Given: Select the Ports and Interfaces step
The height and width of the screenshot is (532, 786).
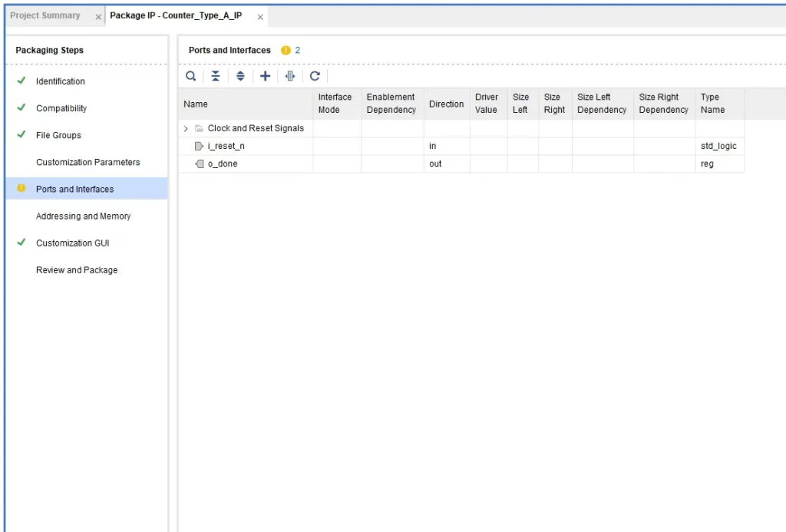Looking at the screenshot, I should coord(87,189).
